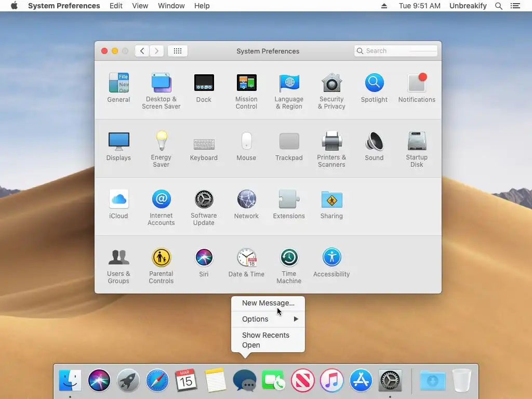Open the Apple menu
This screenshot has height=399, width=532.
[14, 6]
